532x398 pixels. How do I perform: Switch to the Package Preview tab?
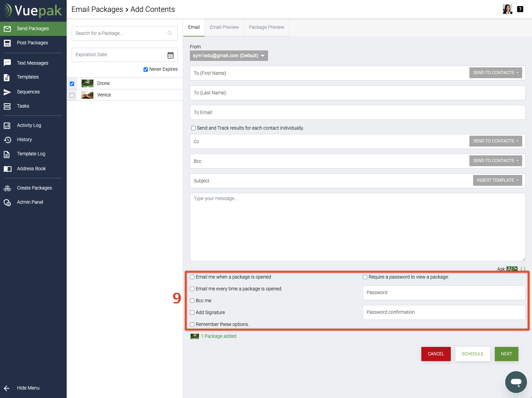(266, 27)
